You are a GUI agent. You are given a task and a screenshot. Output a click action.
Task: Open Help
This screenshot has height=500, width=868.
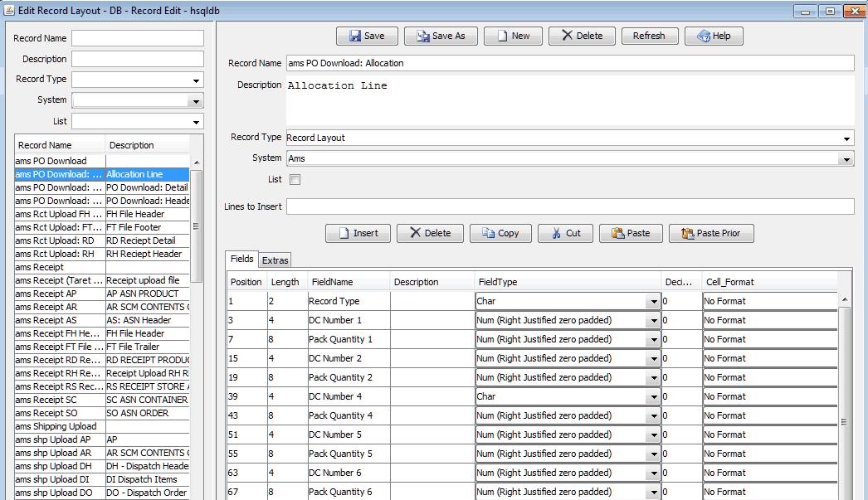pyautogui.click(x=714, y=36)
